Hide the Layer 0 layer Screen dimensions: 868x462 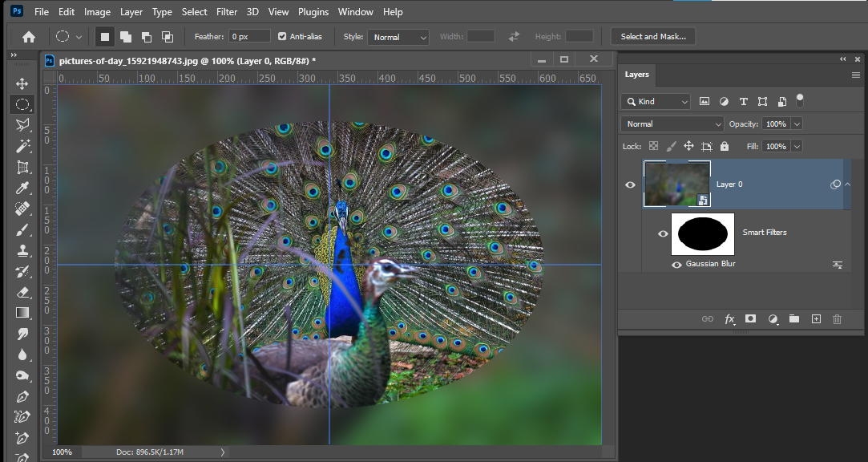point(630,184)
